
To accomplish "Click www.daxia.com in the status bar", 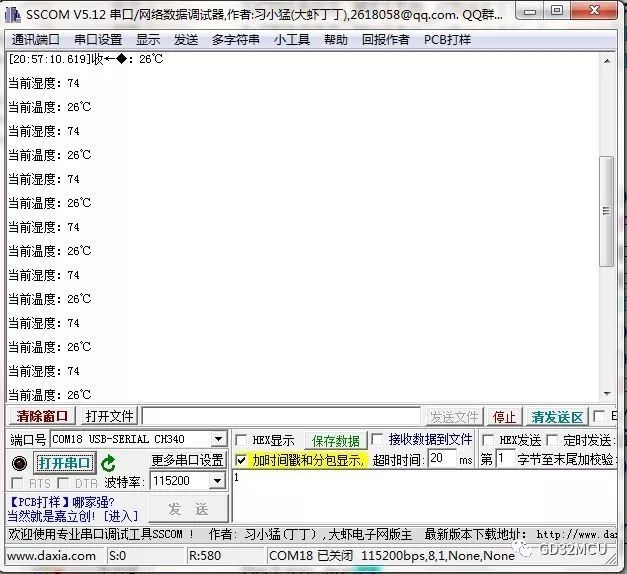I will 51,556.
